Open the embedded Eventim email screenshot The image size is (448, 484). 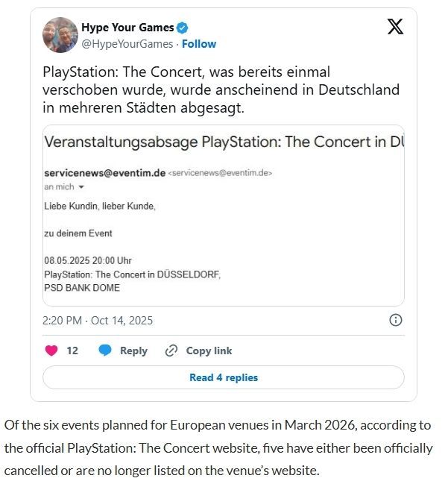point(224,216)
